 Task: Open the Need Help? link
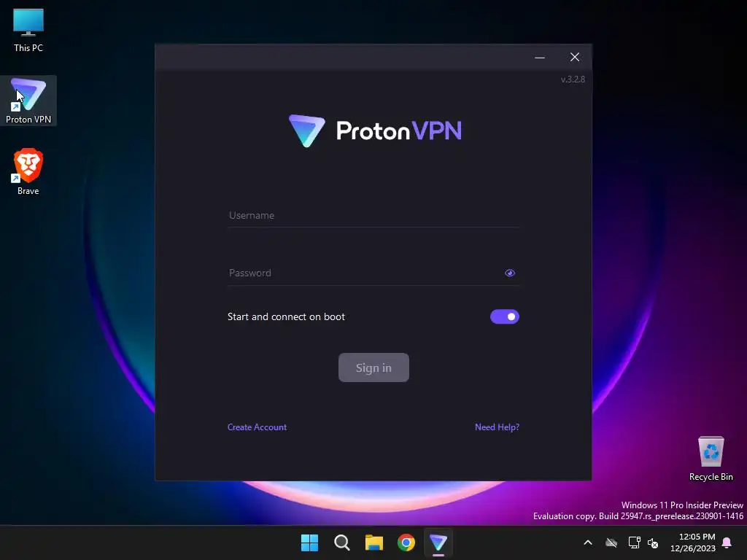point(497,427)
